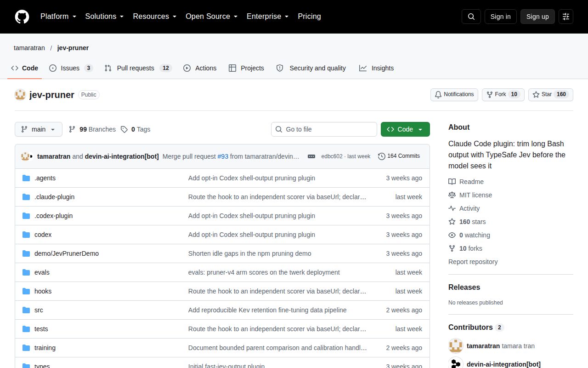Viewport: 588px width, 368px height.
Task: Open the GitHub home logo
Action: click(22, 17)
